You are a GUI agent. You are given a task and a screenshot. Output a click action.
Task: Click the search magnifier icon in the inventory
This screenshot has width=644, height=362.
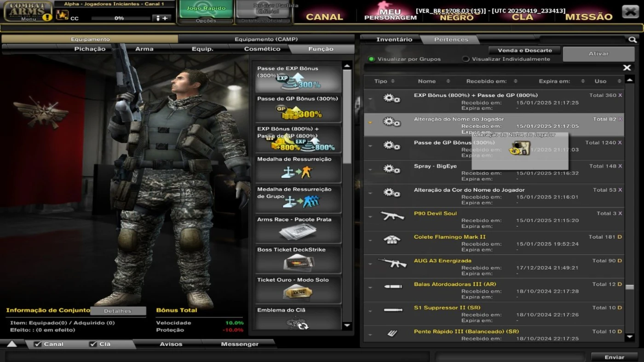click(x=632, y=40)
